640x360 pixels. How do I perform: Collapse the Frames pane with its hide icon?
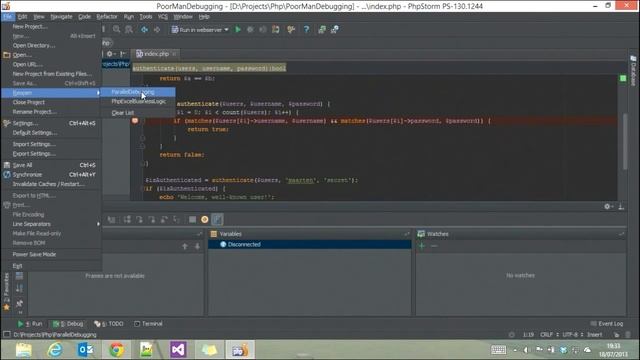coord(199,234)
